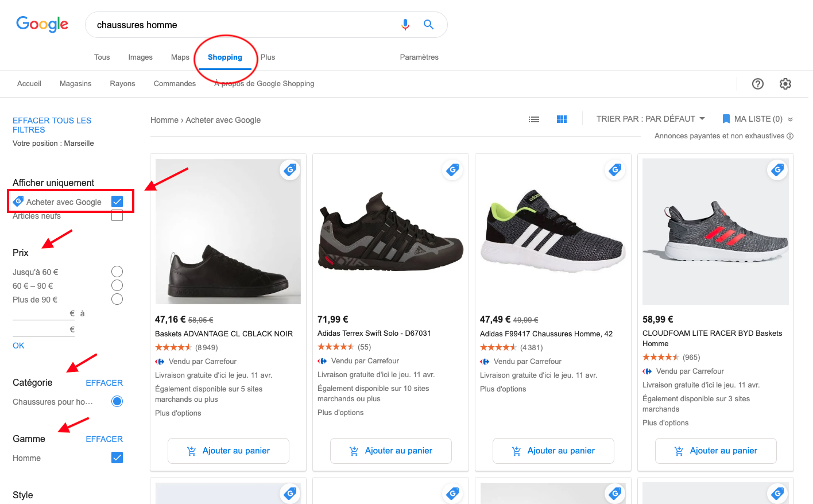Switch to grid view icon
813x504 pixels.
click(562, 119)
